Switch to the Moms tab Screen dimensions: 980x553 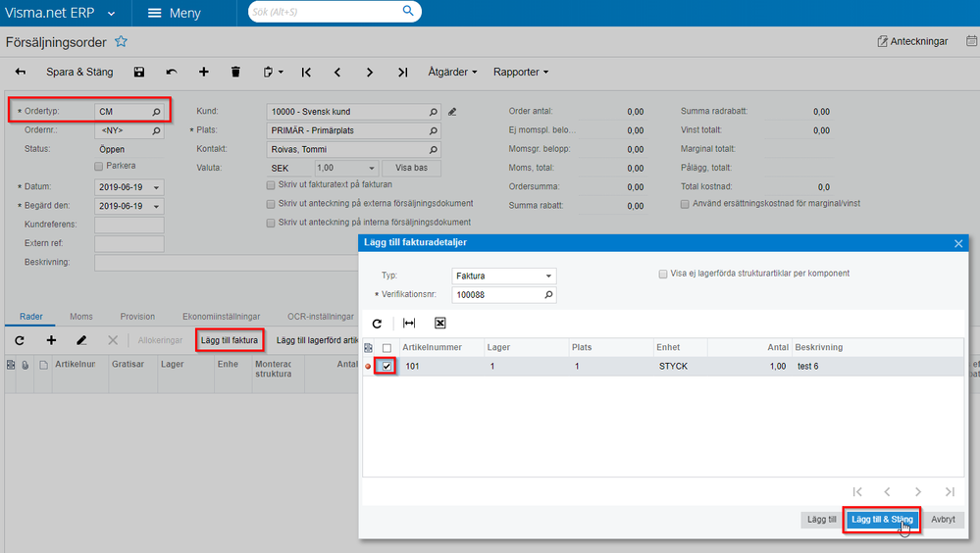coord(81,317)
